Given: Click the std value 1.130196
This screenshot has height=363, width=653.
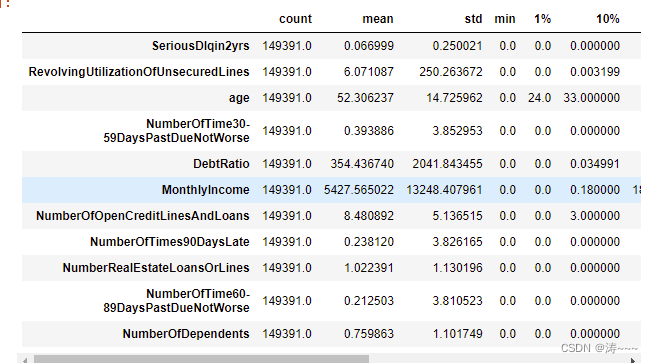Looking at the screenshot, I should (457, 268).
